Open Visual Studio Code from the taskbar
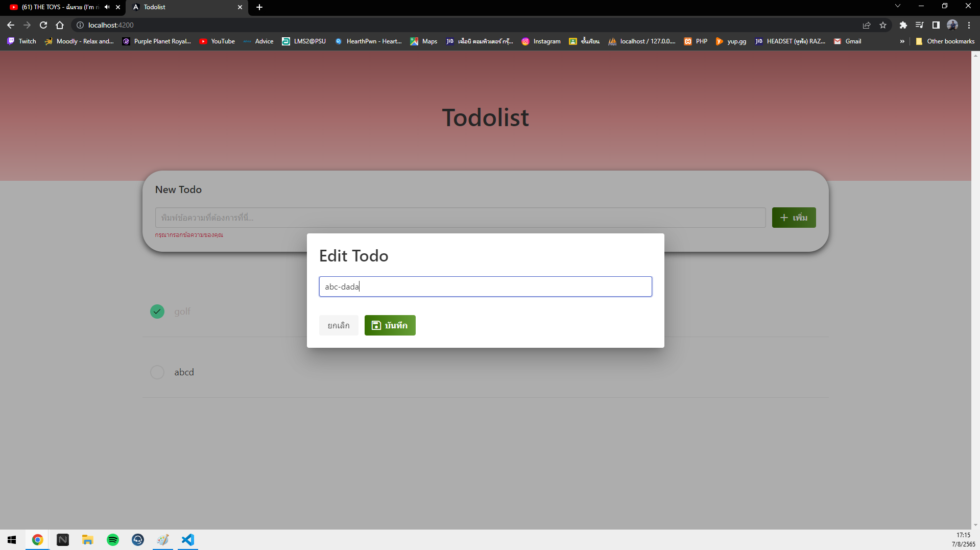Image resolution: width=980 pixels, height=550 pixels. click(188, 540)
